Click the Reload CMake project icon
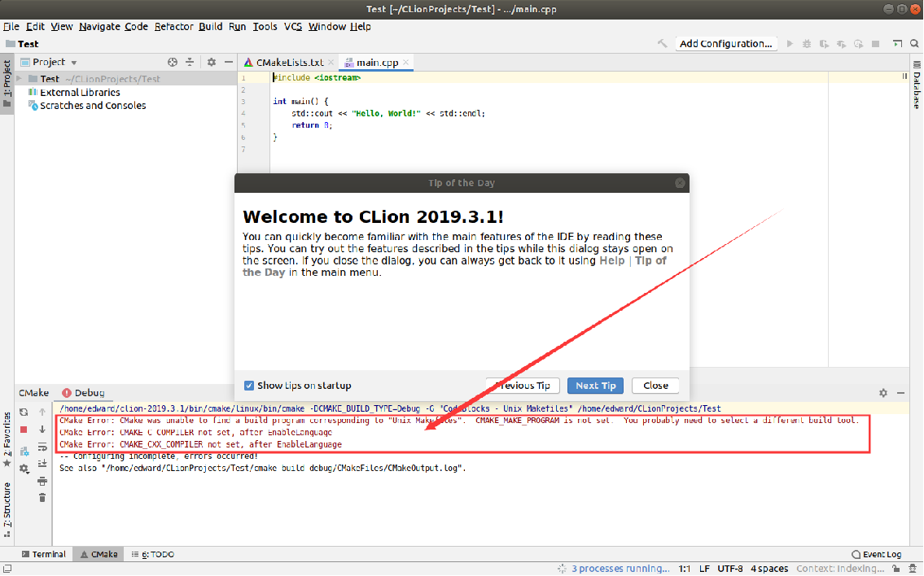Viewport: 924px width, 576px height. pos(24,412)
